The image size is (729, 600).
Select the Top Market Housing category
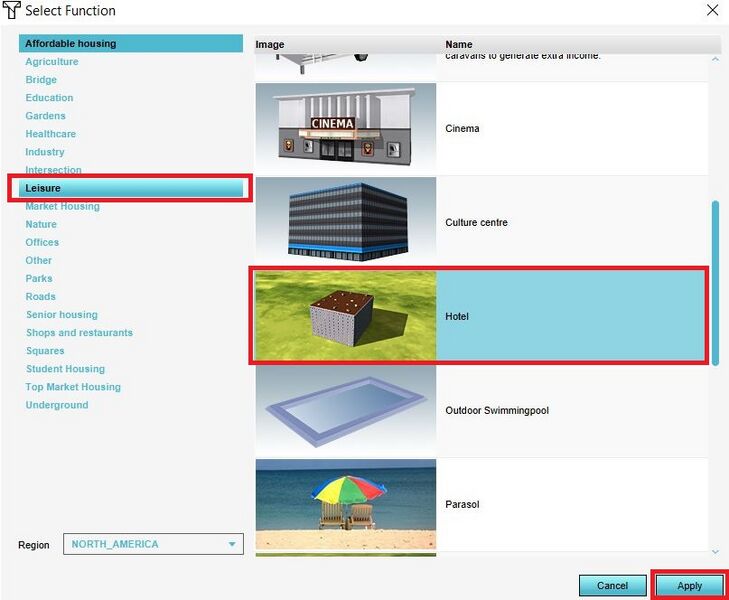[x=73, y=387]
